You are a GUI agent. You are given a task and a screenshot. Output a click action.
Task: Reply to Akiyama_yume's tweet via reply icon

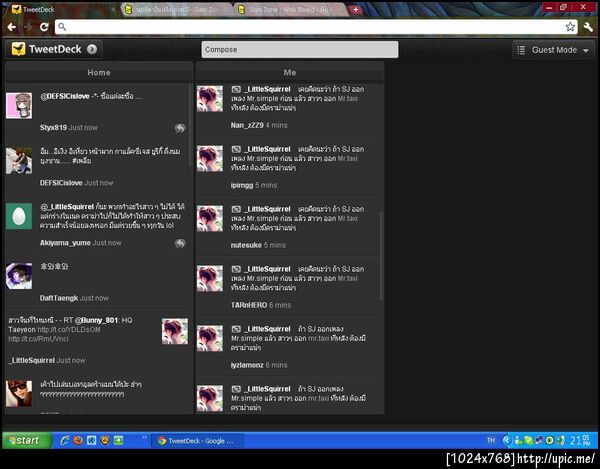[x=180, y=243]
